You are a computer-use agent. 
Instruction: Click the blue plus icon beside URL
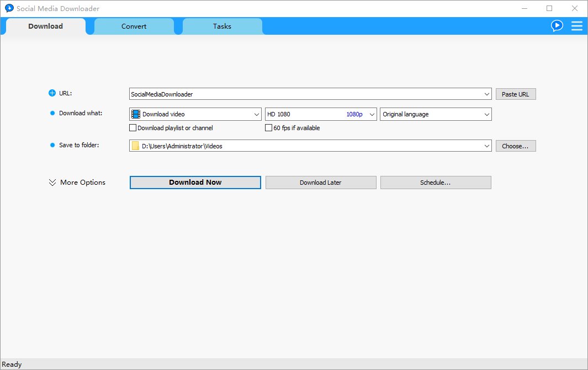coord(52,93)
